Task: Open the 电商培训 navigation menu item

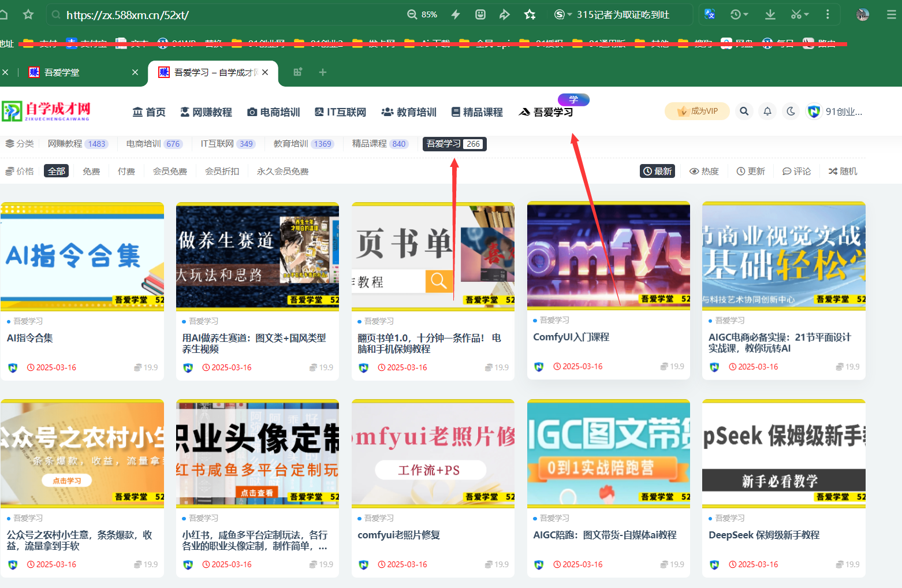Action: pyautogui.click(x=273, y=112)
